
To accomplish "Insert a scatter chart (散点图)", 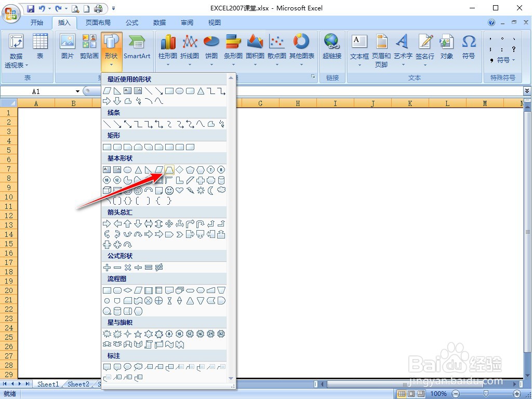I will click(277, 50).
